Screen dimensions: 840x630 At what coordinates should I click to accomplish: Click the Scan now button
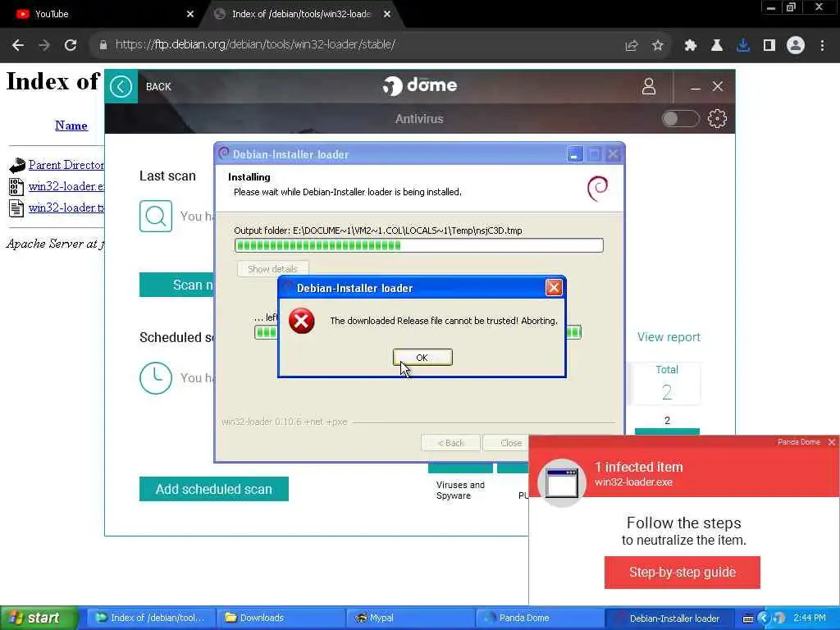coord(177,285)
